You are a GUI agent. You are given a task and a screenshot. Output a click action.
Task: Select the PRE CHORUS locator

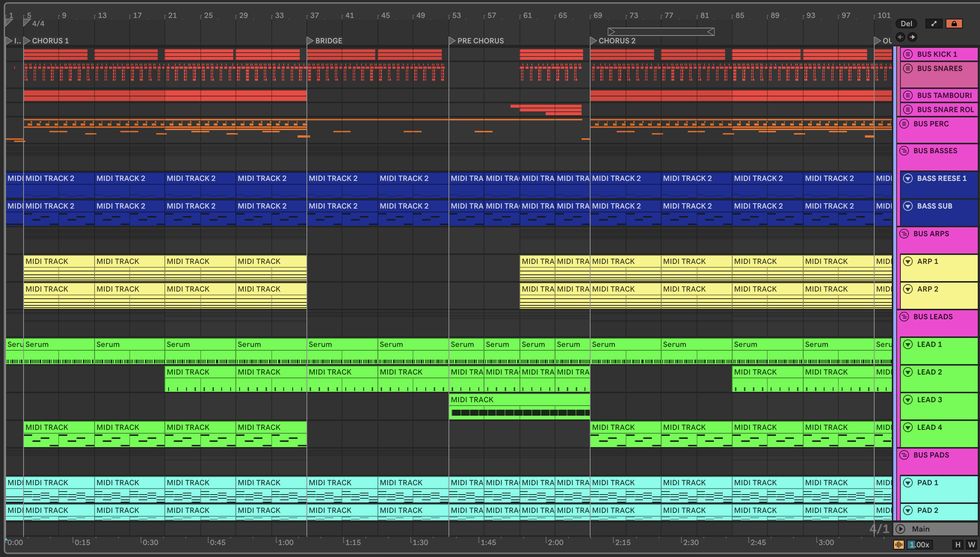point(452,40)
